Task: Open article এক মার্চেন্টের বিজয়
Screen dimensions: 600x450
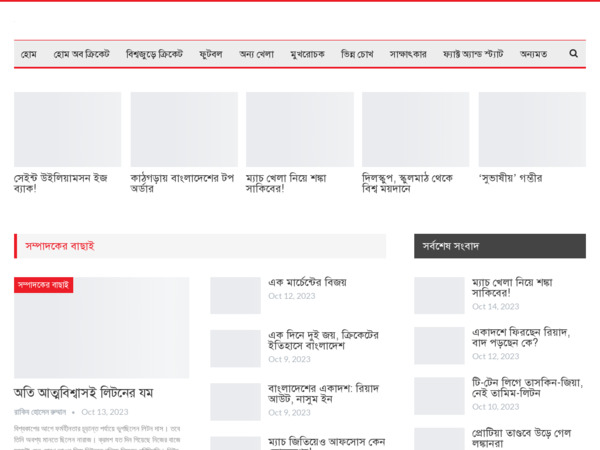Action: (x=307, y=282)
